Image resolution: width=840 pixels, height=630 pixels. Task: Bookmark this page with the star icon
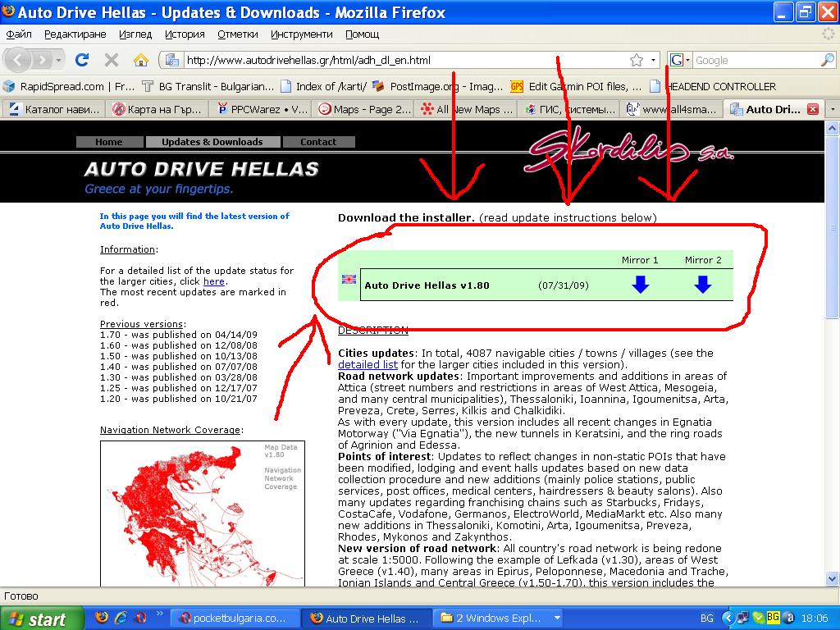pyautogui.click(x=637, y=60)
